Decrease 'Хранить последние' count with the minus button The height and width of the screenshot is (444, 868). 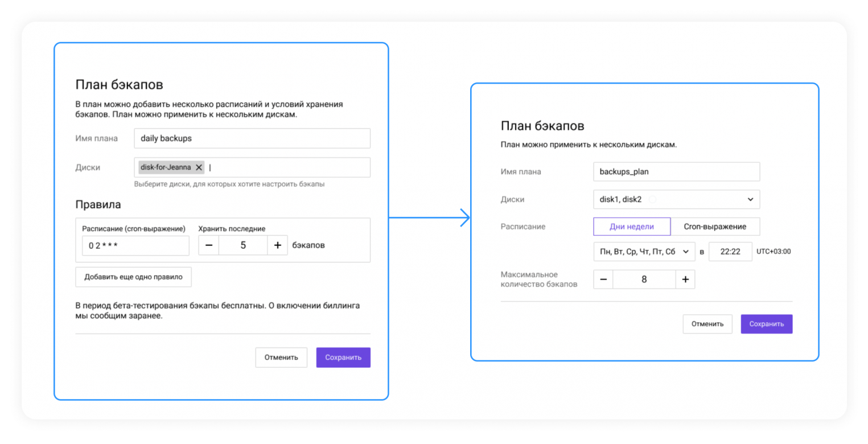[209, 245]
